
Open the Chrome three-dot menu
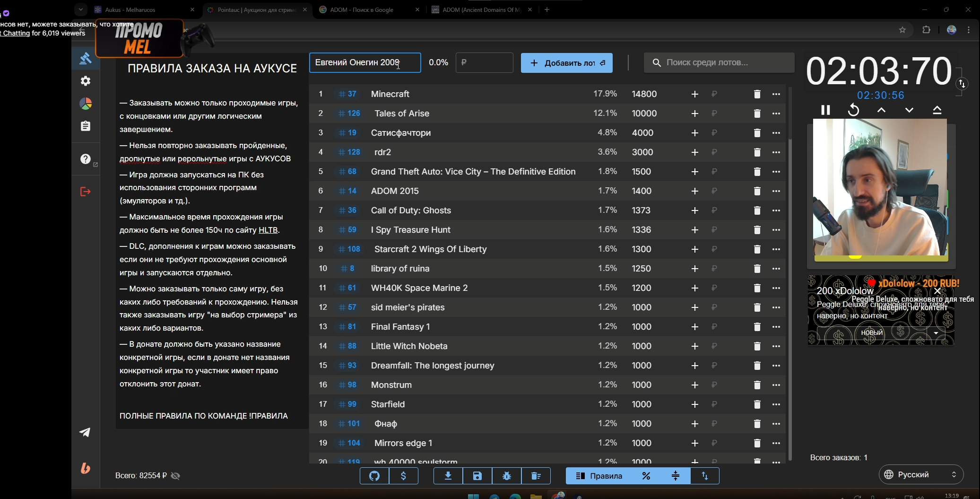tap(969, 30)
